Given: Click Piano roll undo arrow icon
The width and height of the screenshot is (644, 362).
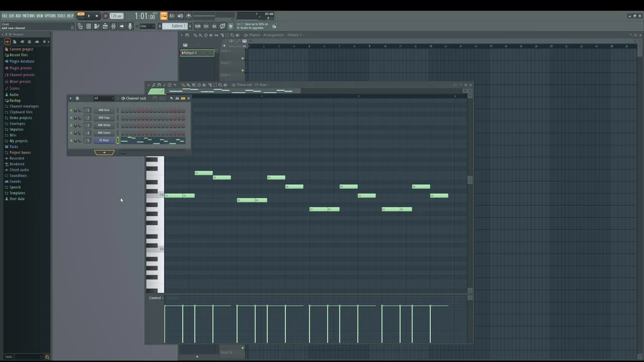Looking at the screenshot, I should tap(175, 85).
